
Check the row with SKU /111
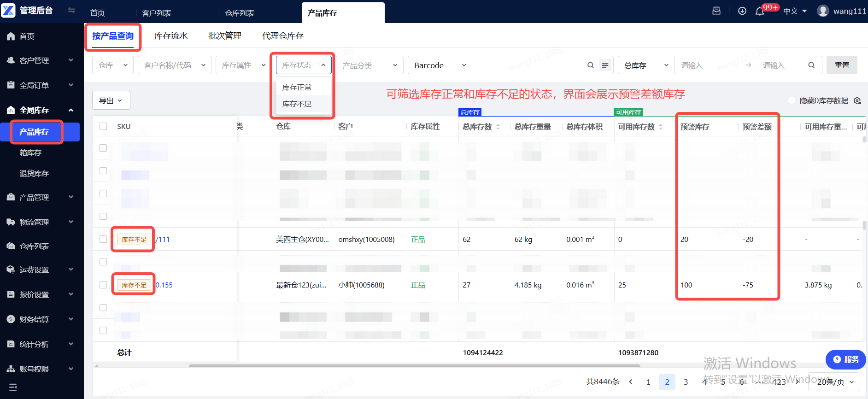[103, 239]
